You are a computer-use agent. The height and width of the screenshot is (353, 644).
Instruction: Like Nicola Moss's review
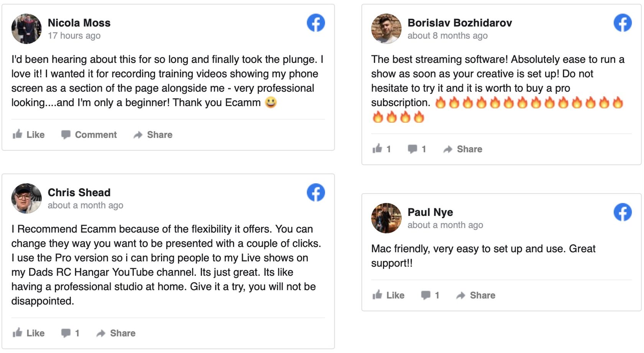pyautogui.click(x=28, y=135)
